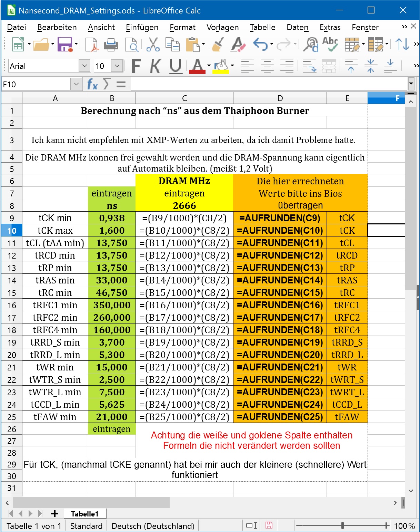
Task: Click the New Spreadsheet icon
Action: point(18,44)
